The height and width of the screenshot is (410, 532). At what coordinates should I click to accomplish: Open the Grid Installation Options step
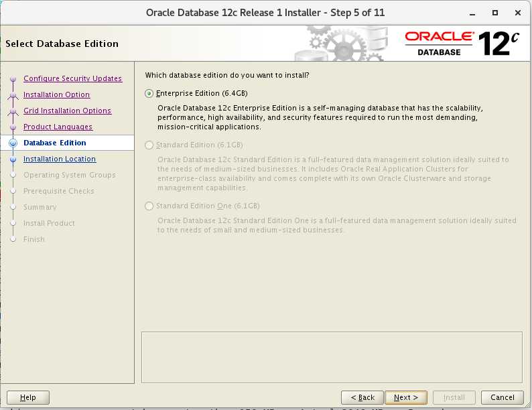(67, 111)
